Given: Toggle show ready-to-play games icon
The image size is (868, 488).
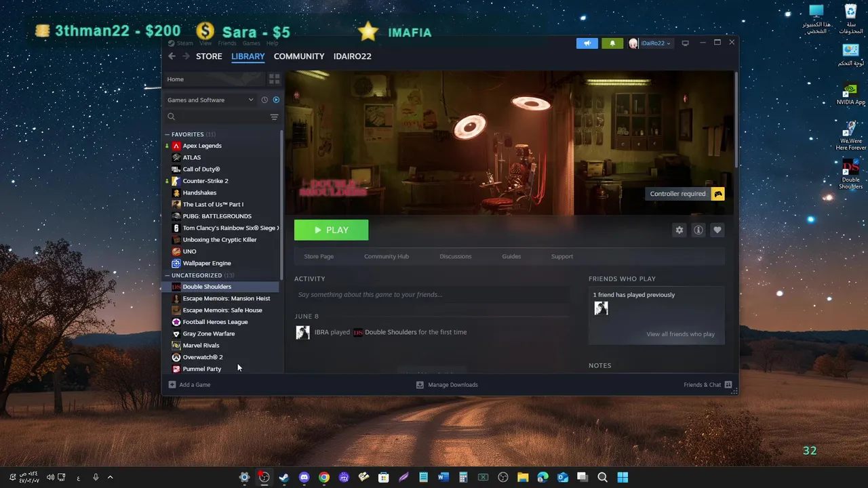Looking at the screenshot, I should coord(276,100).
